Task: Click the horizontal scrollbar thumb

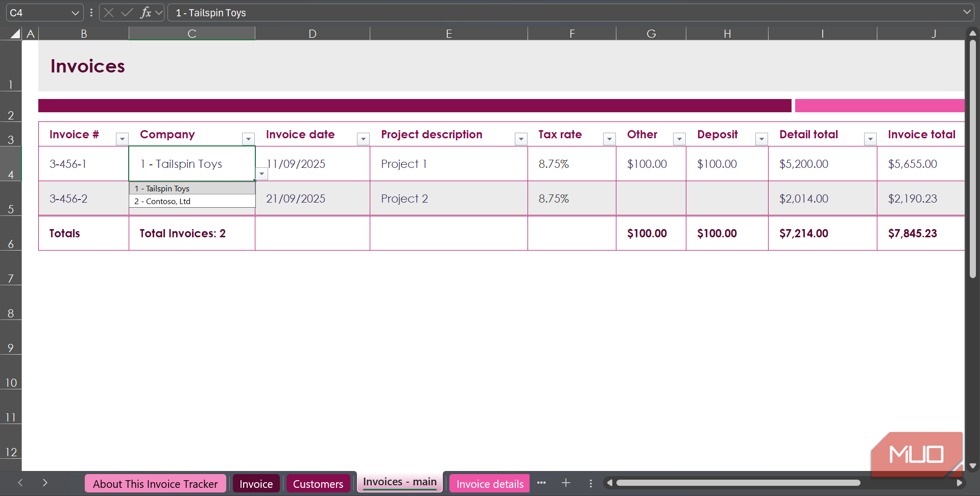Action: [x=738, y=483]
